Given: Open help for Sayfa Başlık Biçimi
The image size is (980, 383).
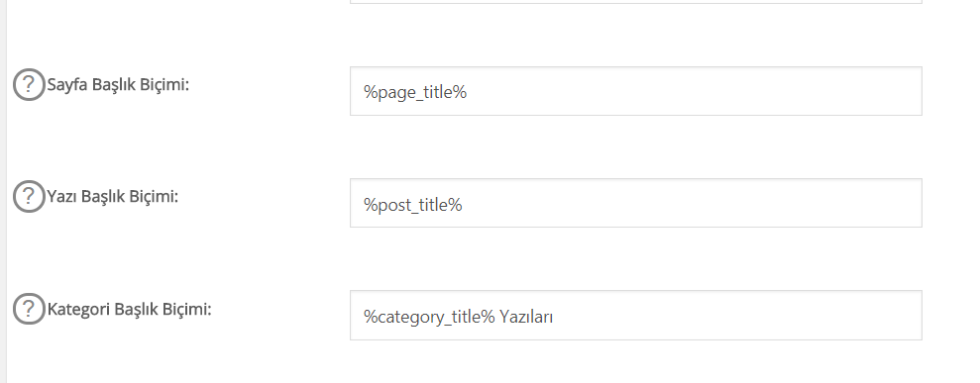Looking at the screenshot, I should [x=29, y=85].
